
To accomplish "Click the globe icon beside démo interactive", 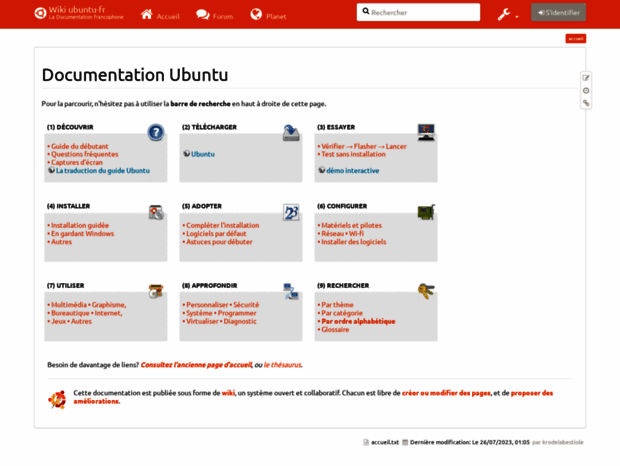I will (x=322, y=170).
